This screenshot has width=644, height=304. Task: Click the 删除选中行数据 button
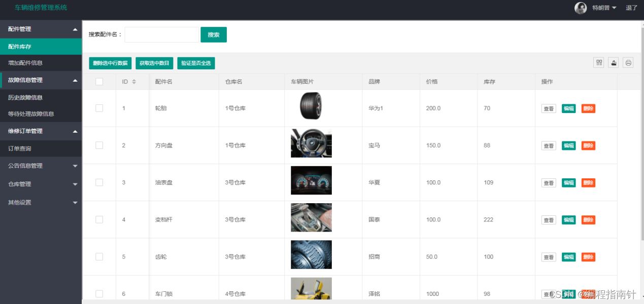110,63
